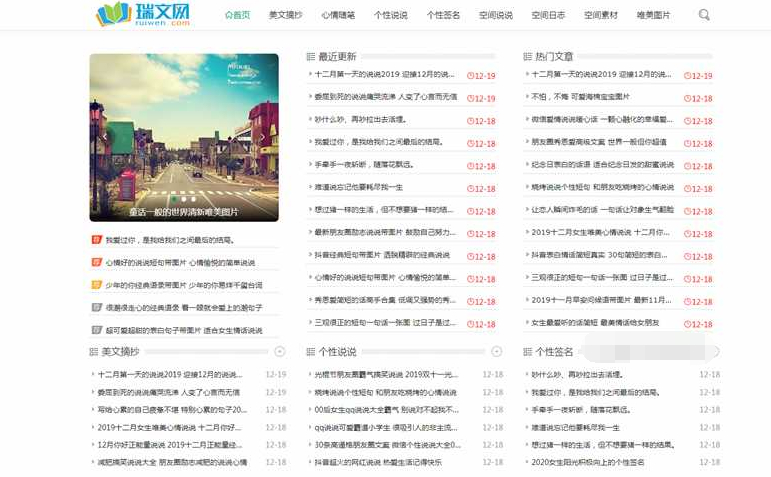Click the 瑞文网 ruiwen.com logo

tap(143, 15)
